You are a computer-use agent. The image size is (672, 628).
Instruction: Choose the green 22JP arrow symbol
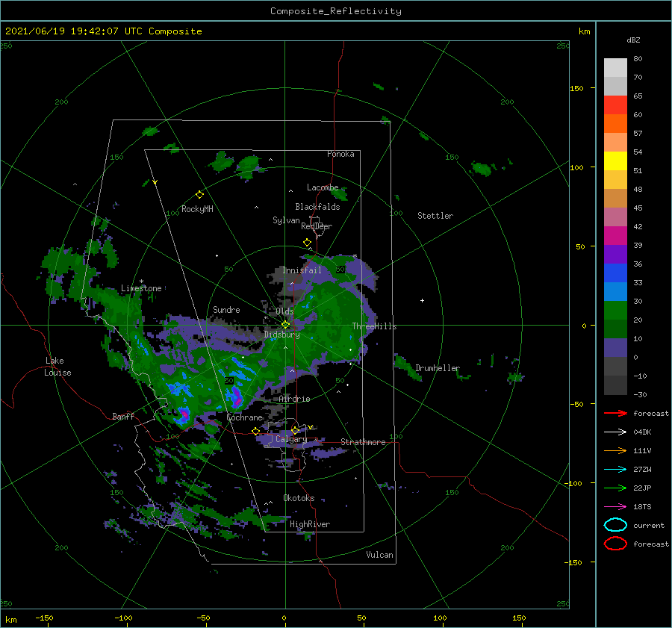tap(615, 488)
